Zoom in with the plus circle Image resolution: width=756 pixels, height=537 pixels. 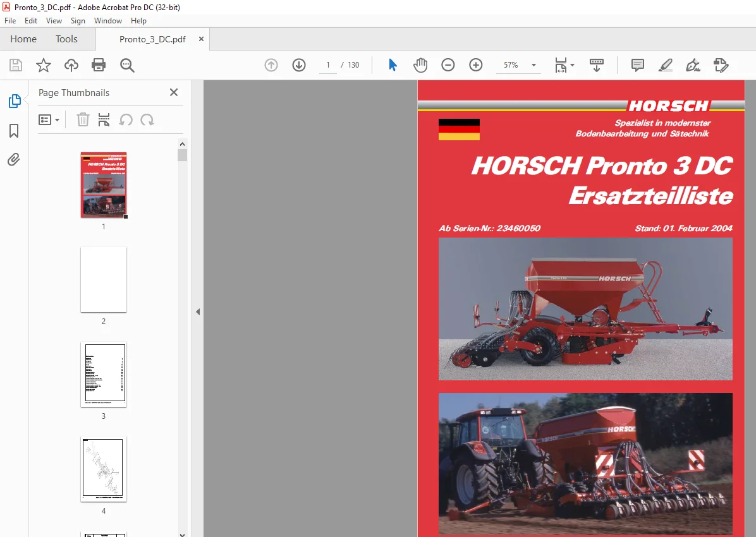[x=476, y=65]
